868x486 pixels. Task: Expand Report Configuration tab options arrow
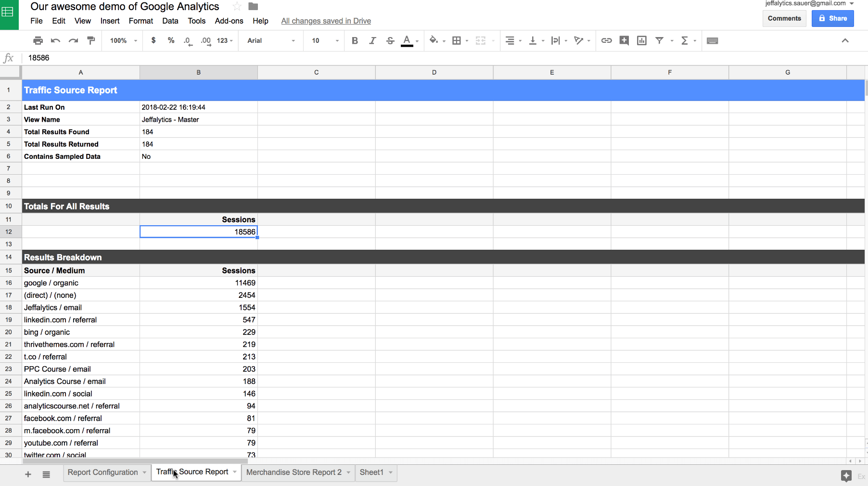coord(144,473)
